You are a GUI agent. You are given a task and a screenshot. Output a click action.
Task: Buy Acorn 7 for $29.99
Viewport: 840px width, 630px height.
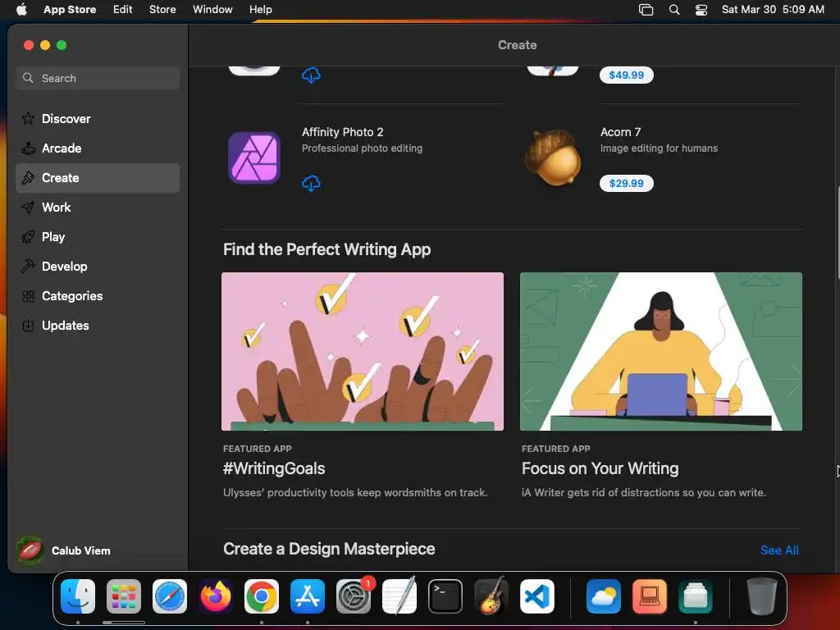[x=626, y=183]
